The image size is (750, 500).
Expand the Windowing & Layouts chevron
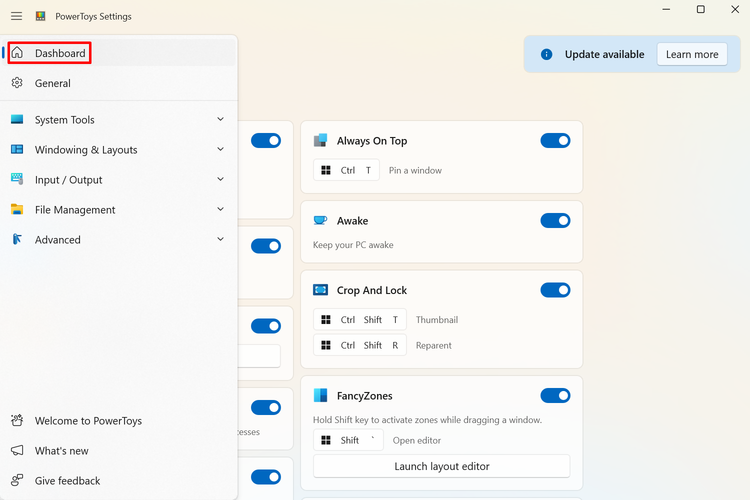[x=221, y=149]
